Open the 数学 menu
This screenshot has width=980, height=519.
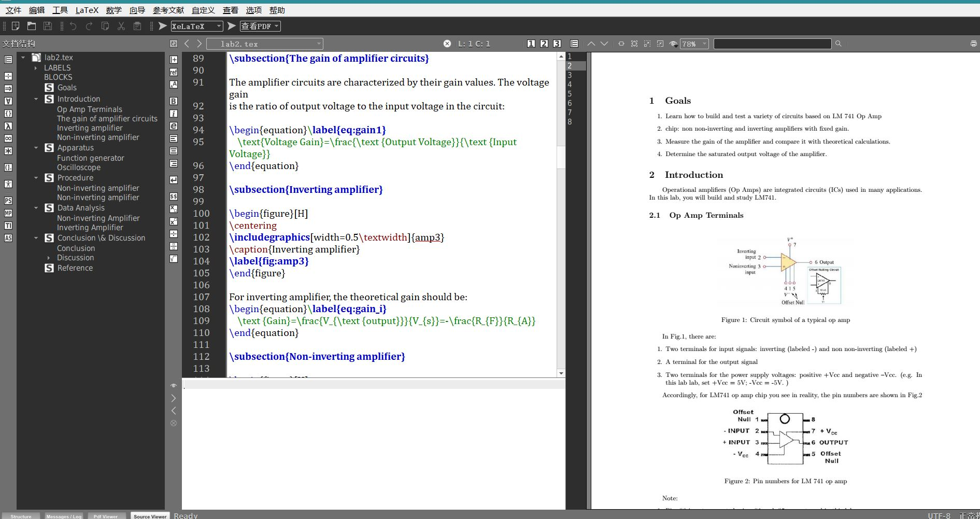click(x=113, y=10)
